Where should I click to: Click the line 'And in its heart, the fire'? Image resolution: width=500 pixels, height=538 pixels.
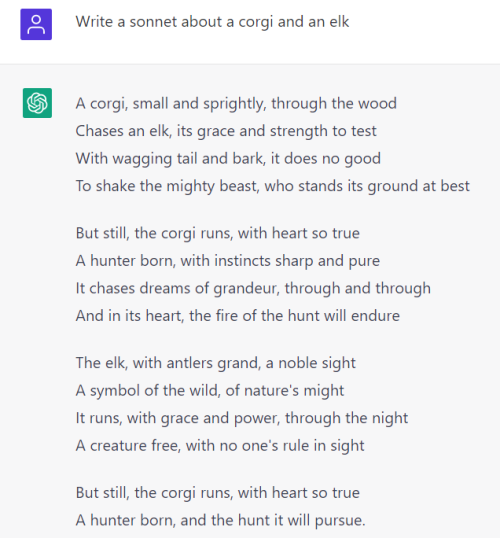[x=237, y=316]
